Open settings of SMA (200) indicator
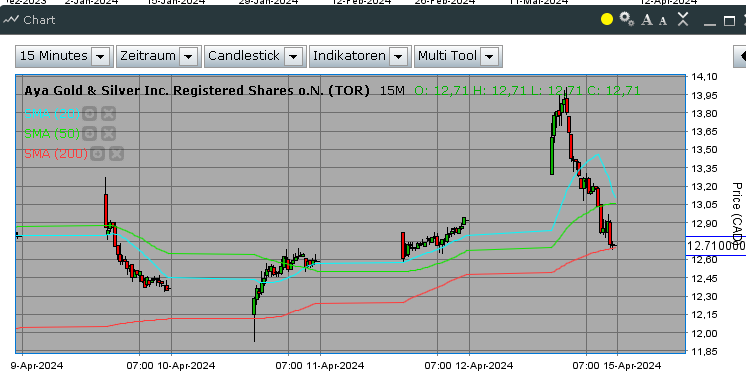 click(98, 154)
